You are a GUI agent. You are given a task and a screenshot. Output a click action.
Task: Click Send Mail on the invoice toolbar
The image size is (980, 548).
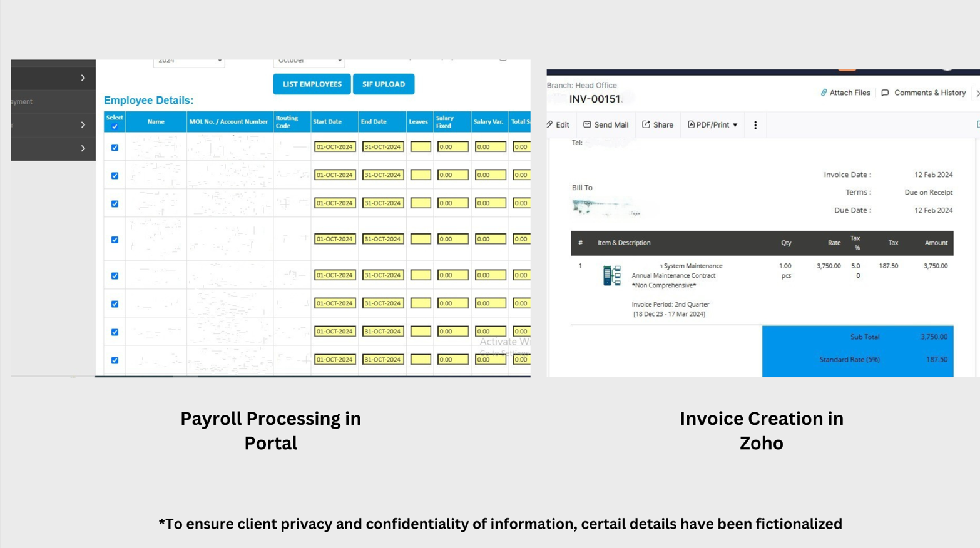[x=606, y=125]
